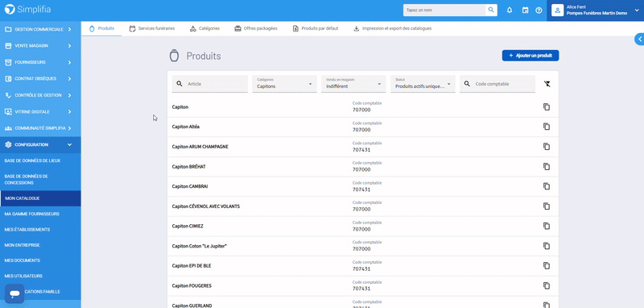
Task: Click Ajouter un produit button
Action: coord(530,56)
